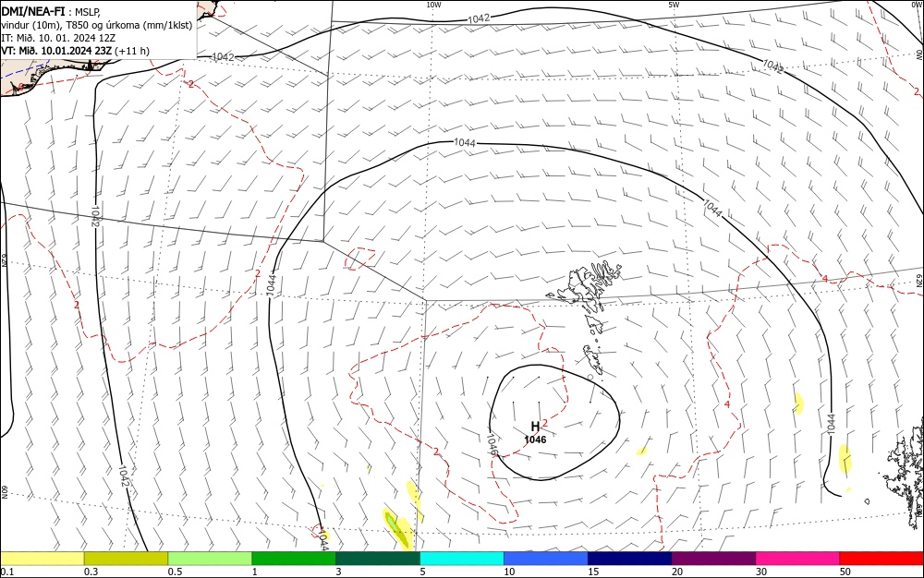
Task: Click the H high-pressure center marker
Action: tap(535, 427)
